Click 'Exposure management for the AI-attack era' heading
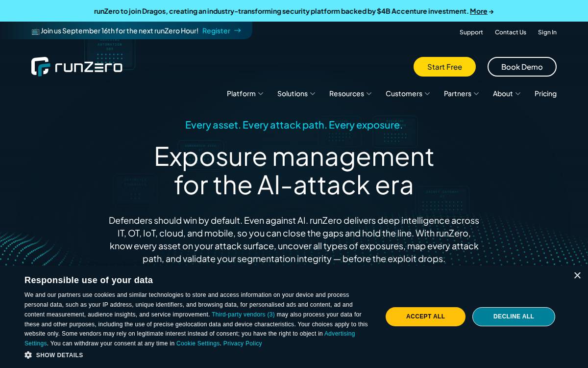588x368 pixels. pos(294,170)
